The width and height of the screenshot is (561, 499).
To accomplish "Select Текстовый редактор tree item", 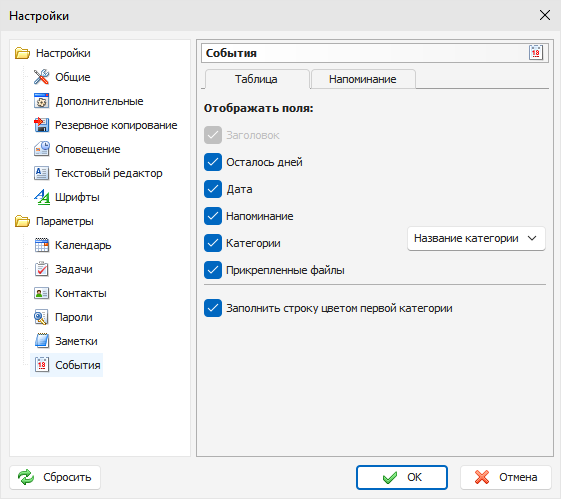I will 108,173.
